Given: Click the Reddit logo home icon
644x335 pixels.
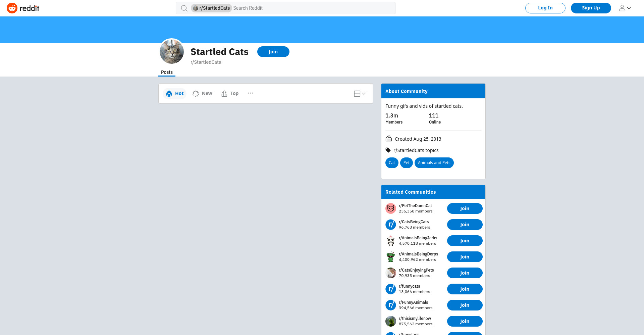Looking at the screenshot, I should 12,8.
